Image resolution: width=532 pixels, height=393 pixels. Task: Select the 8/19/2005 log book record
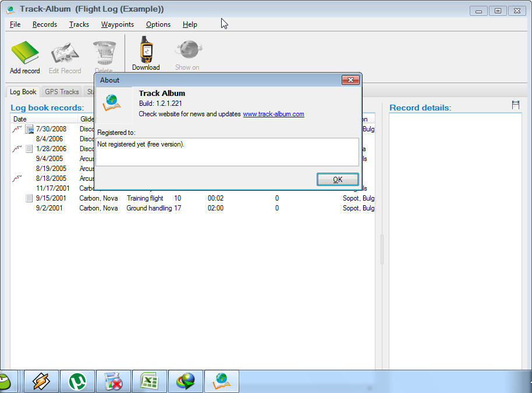(x=51, y=169)
